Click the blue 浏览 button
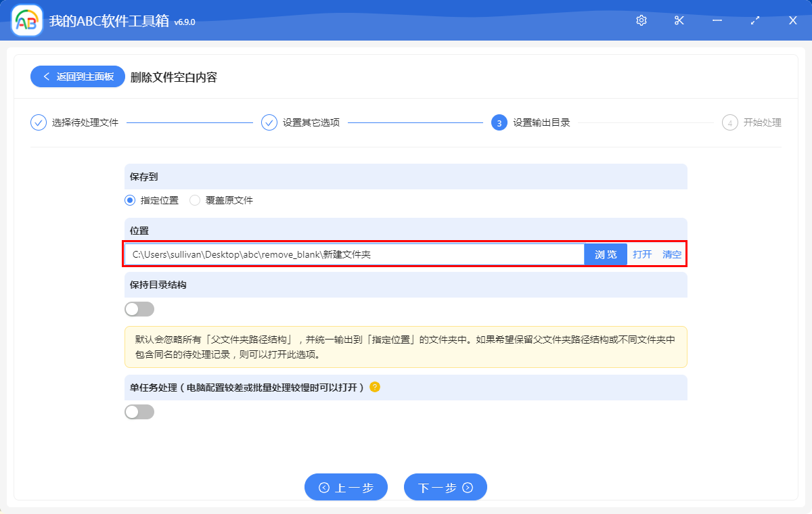This screenshot has width=812, height=514. pyautogui.click(x=605, y=254)
